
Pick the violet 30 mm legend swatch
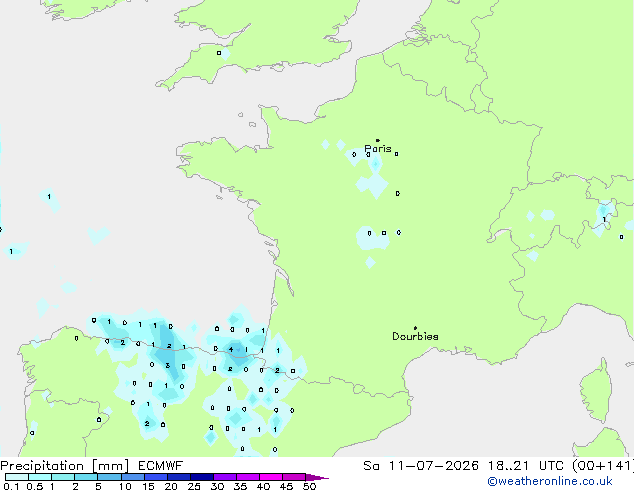(225, 477)
